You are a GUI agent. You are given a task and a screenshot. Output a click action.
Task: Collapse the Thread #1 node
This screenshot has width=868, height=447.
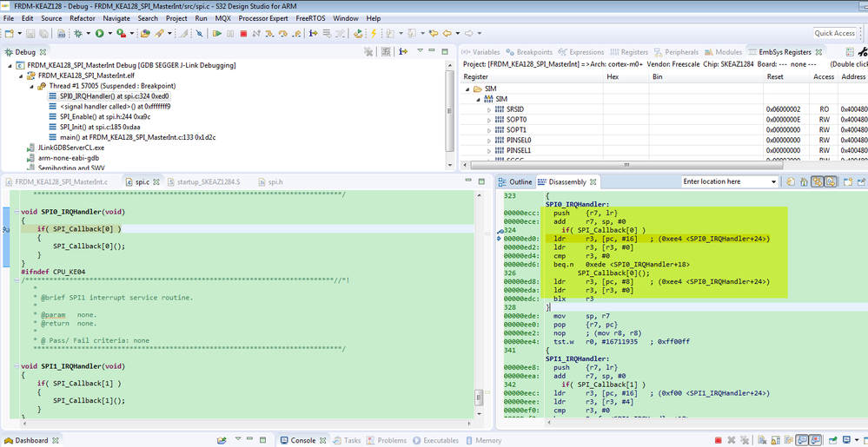coord(31,86)
